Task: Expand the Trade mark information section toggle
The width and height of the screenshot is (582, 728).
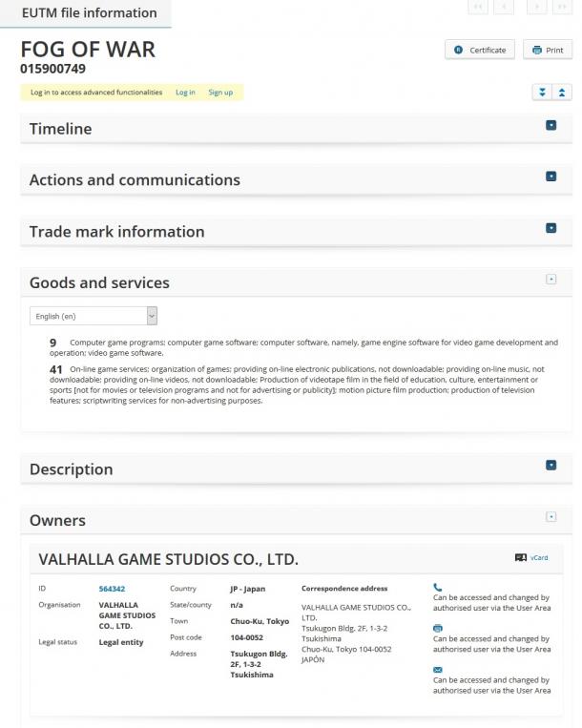Action: click(x=551, y=228)
